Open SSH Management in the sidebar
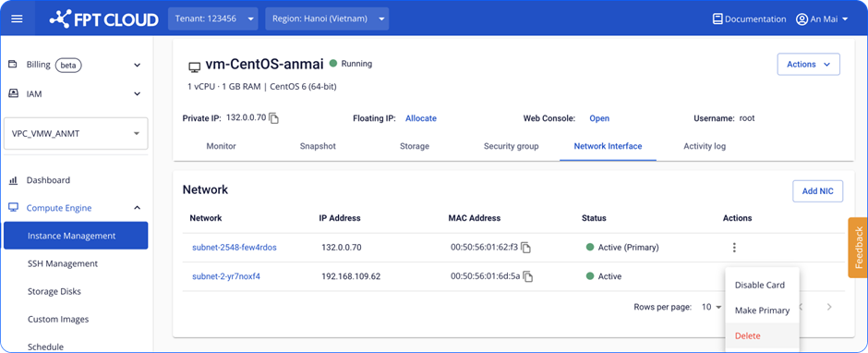This screenshot has width=868, height=353. click(x=63, y=263)
